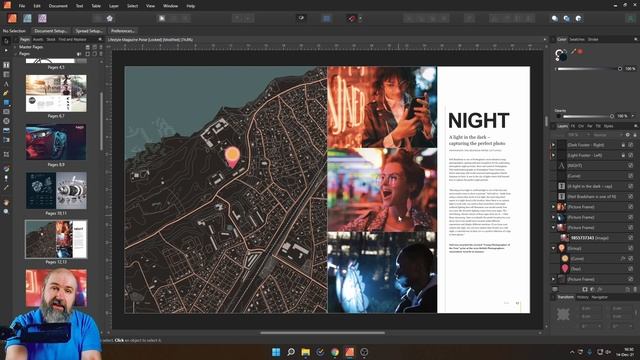640x360 pixels.
Task: Expand the Dark Footer - Right layer
Action: point(553,145)
